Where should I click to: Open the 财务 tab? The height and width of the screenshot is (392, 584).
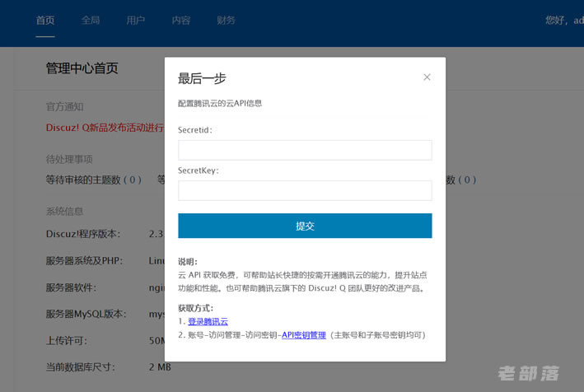pos(226,20)
